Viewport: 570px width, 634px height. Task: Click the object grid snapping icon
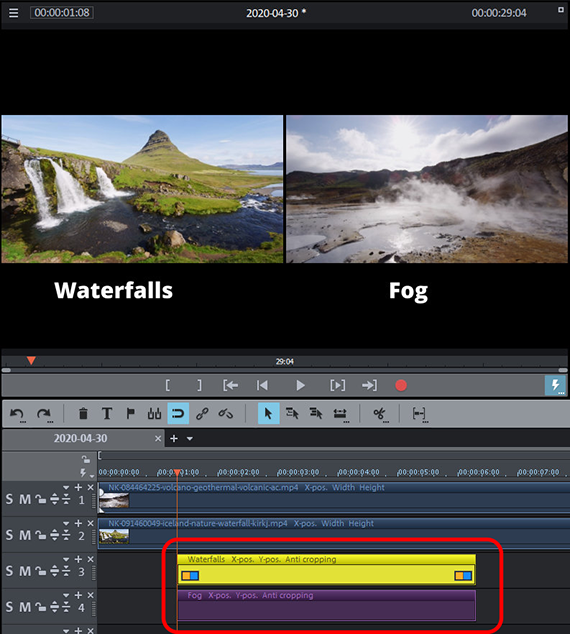(154, 414)
